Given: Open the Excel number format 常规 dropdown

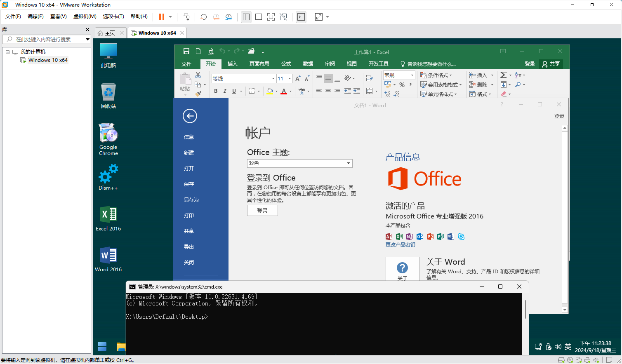Looking at the screenshot, I should coord(412,75).
